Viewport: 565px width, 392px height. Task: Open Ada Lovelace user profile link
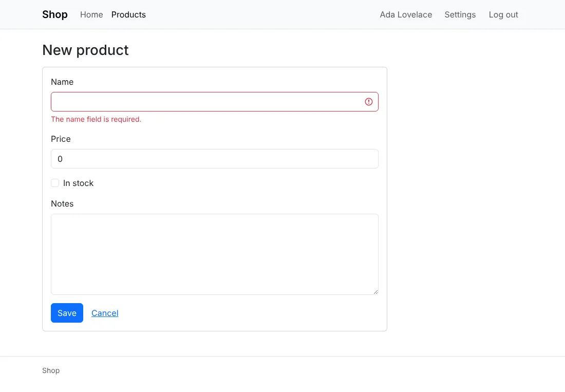point(406,14)
